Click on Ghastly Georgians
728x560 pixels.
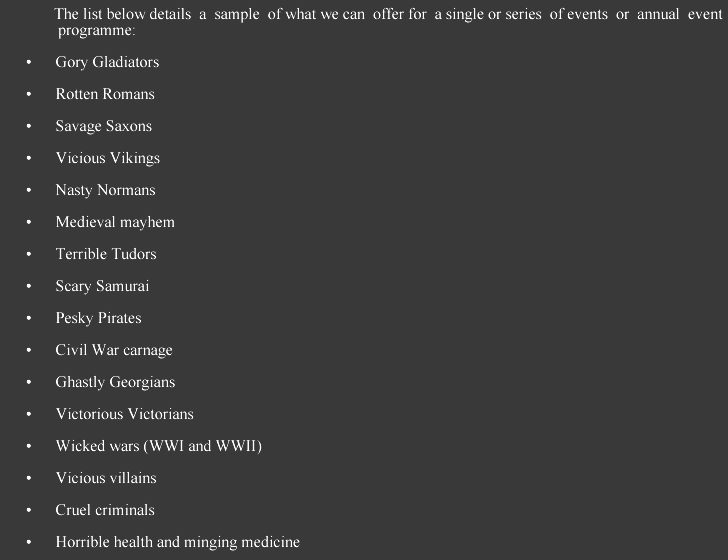coord(115,382)
